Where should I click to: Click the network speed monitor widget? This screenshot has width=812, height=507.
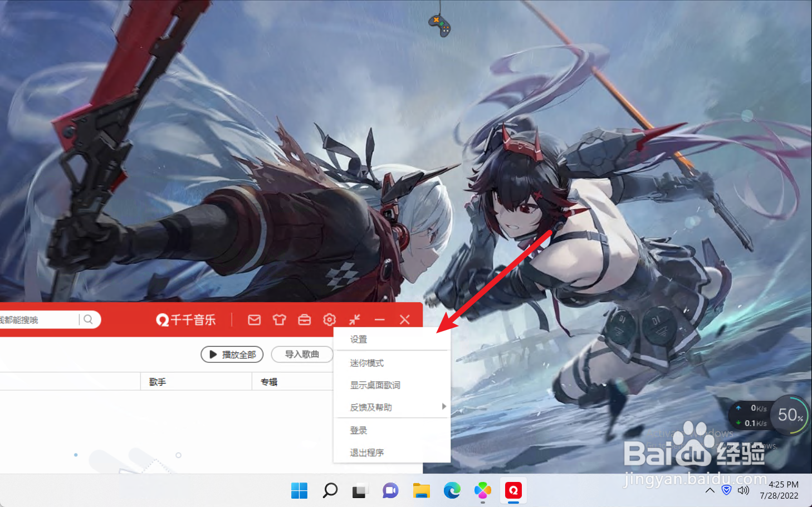751,416
